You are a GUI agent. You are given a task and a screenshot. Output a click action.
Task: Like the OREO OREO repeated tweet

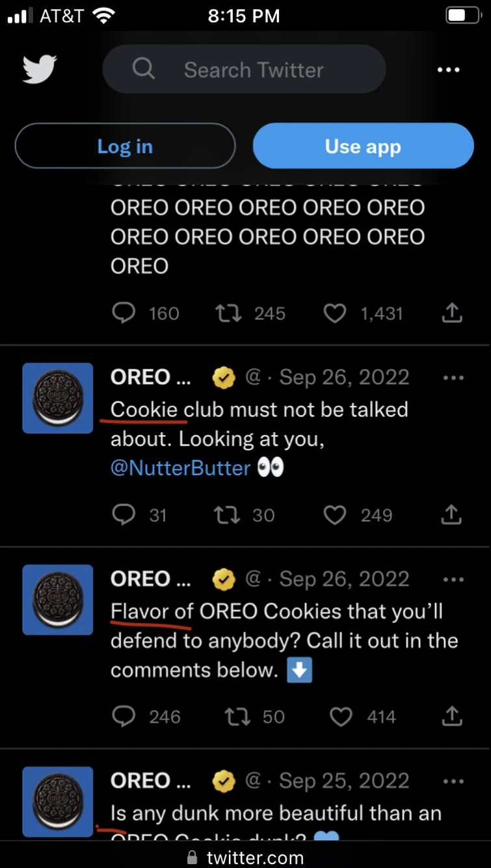click(334, 313)
